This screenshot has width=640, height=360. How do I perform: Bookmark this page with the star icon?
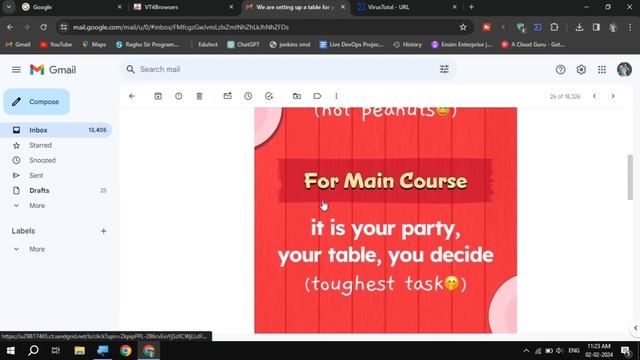click(463, 27)
